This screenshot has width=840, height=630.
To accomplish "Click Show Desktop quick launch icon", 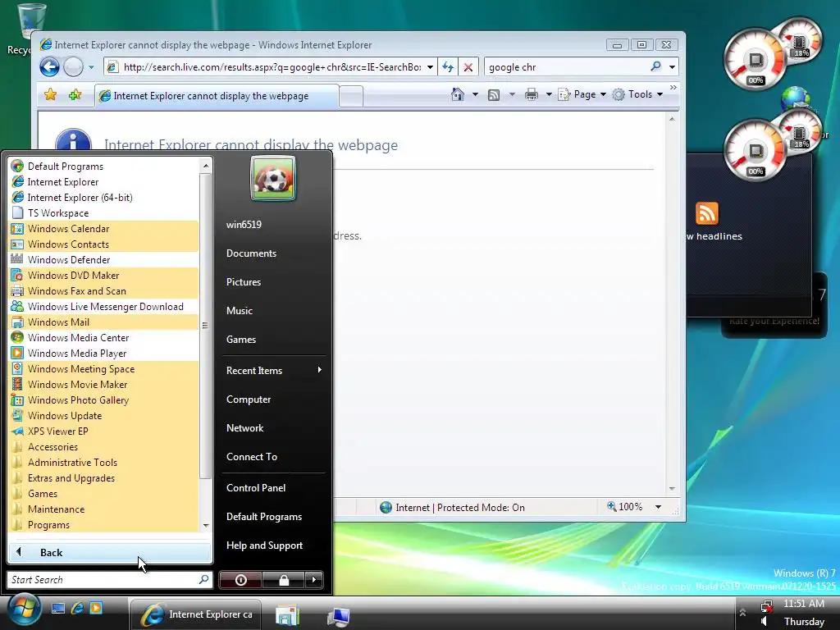I will tap(58, 608).
